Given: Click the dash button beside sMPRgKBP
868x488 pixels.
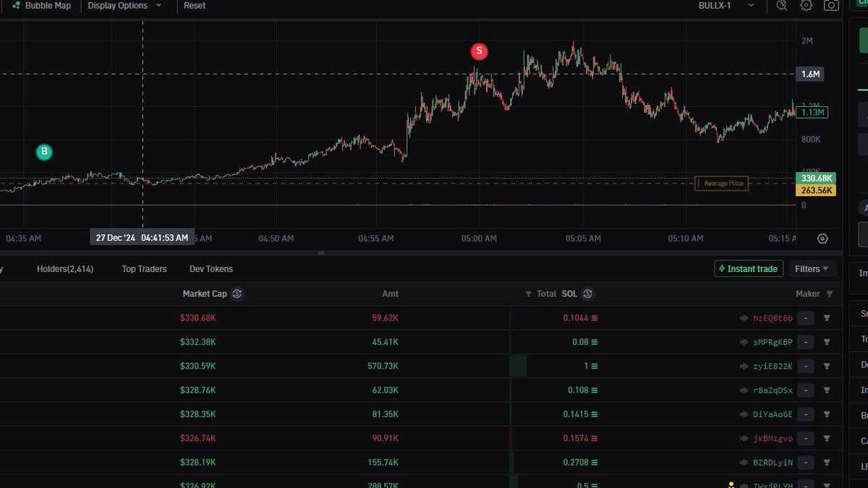Looking at the screenshot, I should pyautogui.click(x=806, y=342).
